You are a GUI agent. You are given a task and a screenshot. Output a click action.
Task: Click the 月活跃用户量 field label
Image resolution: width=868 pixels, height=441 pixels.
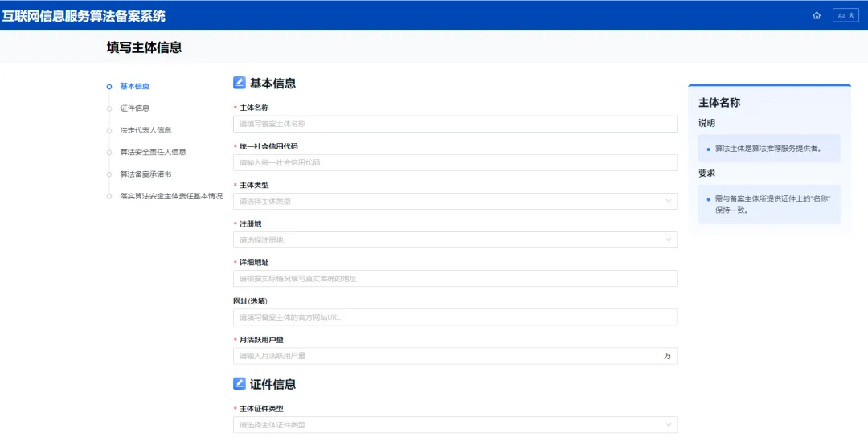click(x=261, y=340)
